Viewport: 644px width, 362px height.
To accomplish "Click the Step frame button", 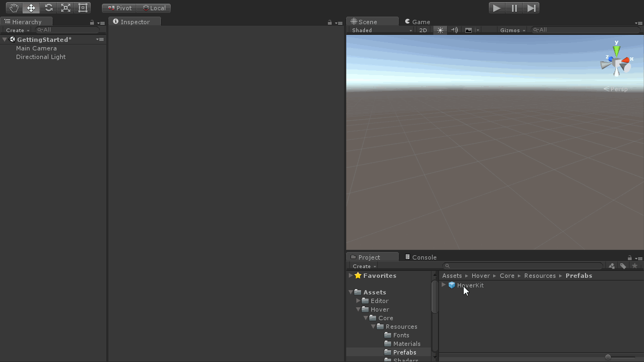I will 531,8.
